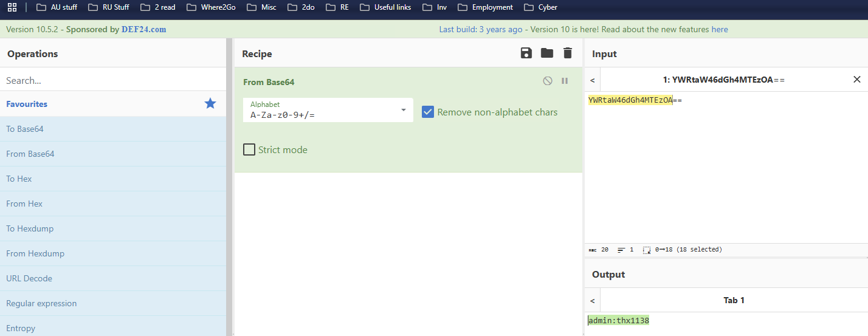Viewport: 868px width, 336px height.
Task: Click the operations Search field
Action: point(112,80)
